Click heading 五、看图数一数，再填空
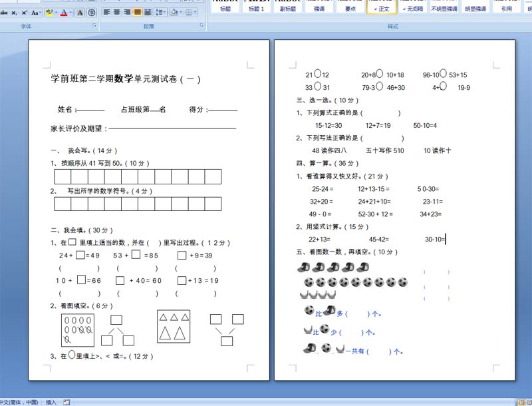 tap(346, 252)
